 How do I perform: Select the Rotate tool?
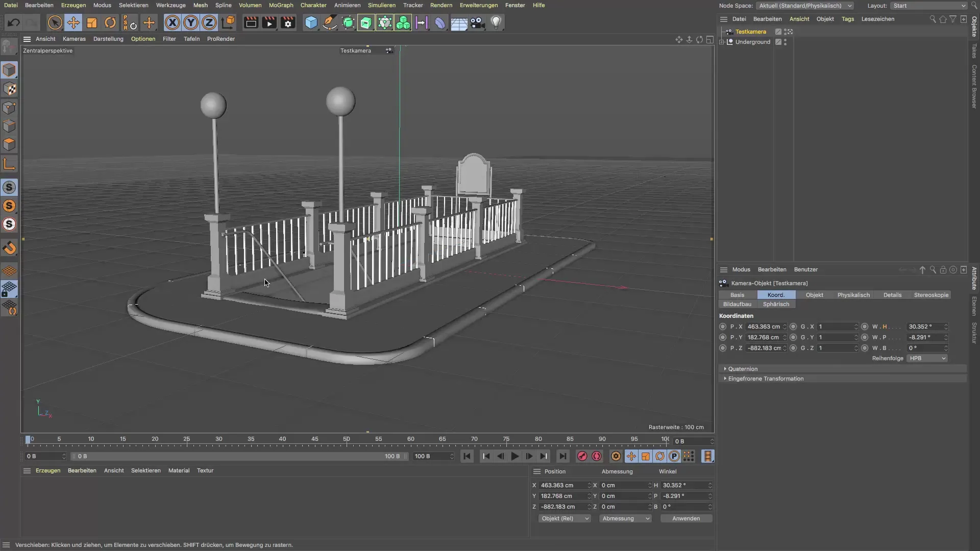click(110, 22)
